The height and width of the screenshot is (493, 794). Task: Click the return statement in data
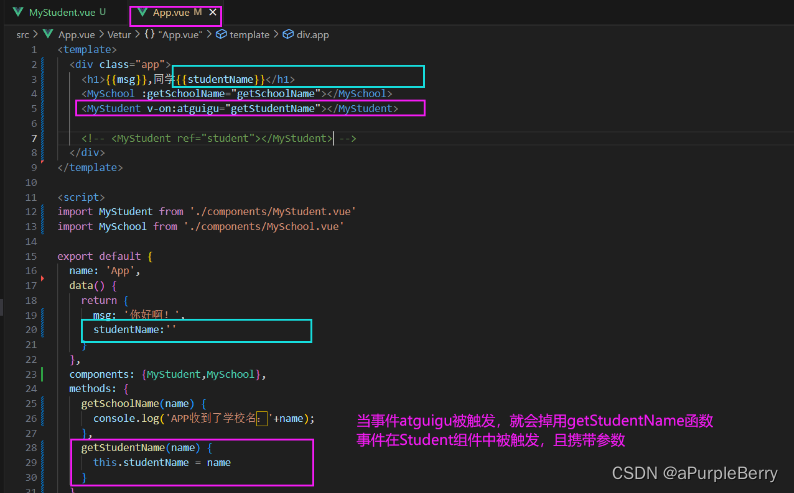pos(105,300)
